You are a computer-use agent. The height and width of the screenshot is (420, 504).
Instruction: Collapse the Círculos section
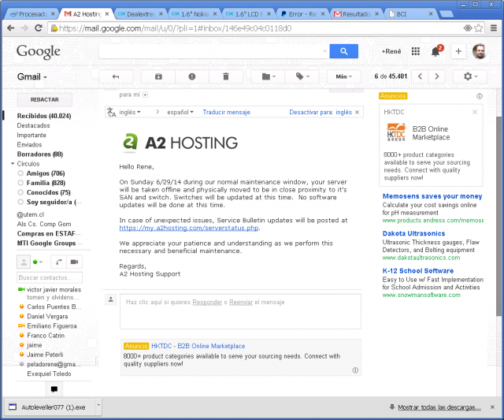[13, 164]
